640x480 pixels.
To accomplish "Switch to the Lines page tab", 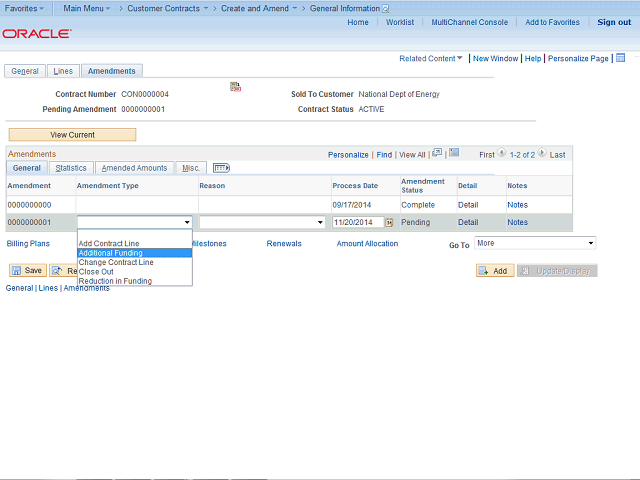I will (63, 71).
